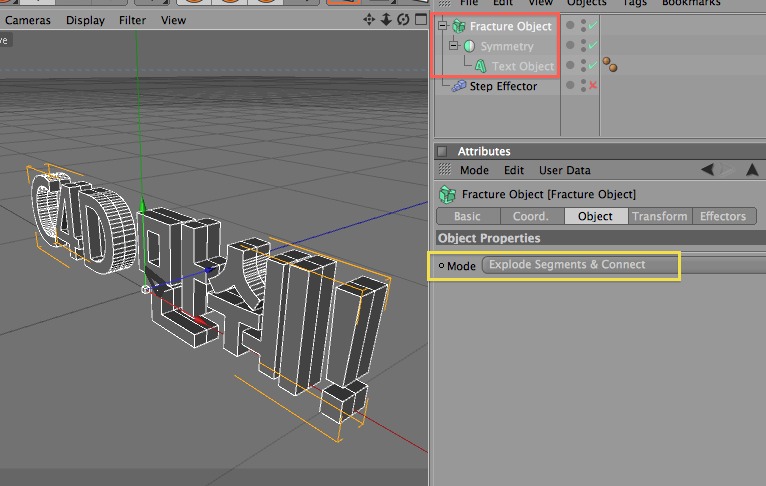This screenshot has height=486, width=766.
Task: Click the Object Properties section header
Action: [x=600, y=238]
